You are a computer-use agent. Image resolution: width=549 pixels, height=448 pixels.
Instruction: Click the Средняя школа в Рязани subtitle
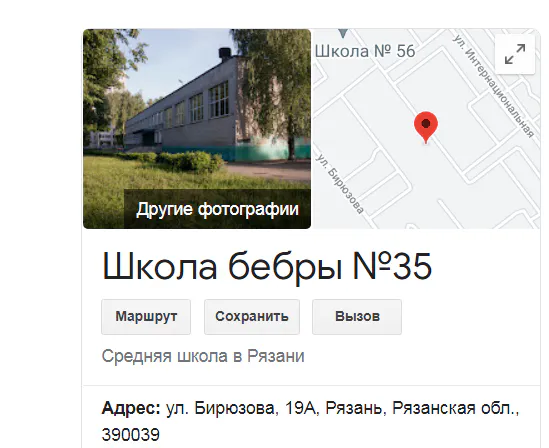(x=203, y=356)
